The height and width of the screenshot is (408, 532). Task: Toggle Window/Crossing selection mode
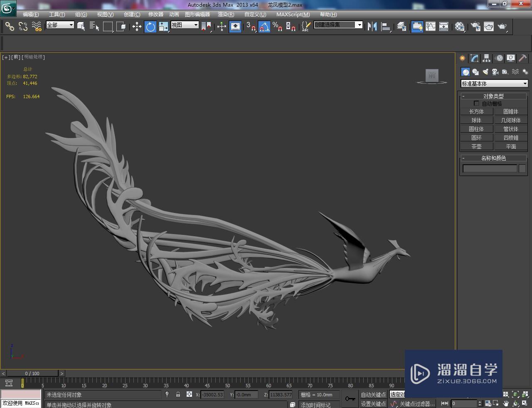(x=121, y=27)
